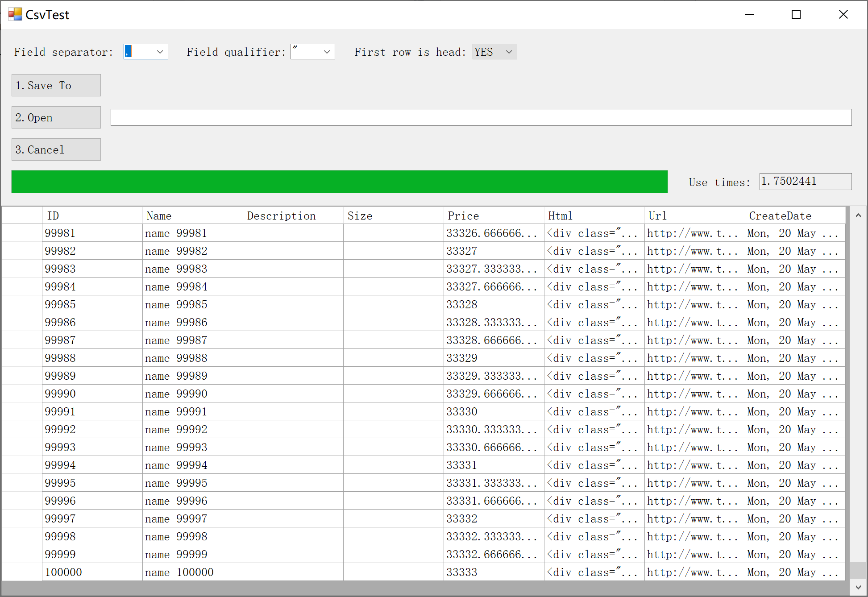Image resolution: width=868 pixels, height=597 pixels.
Task: Click the CsvTest app icon in title bar
Action: point(15,14)
